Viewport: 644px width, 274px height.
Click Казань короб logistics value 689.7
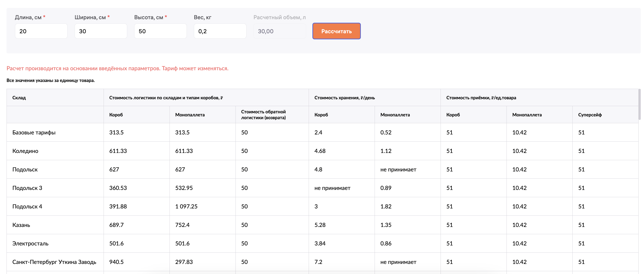click(x=116, y=225)
